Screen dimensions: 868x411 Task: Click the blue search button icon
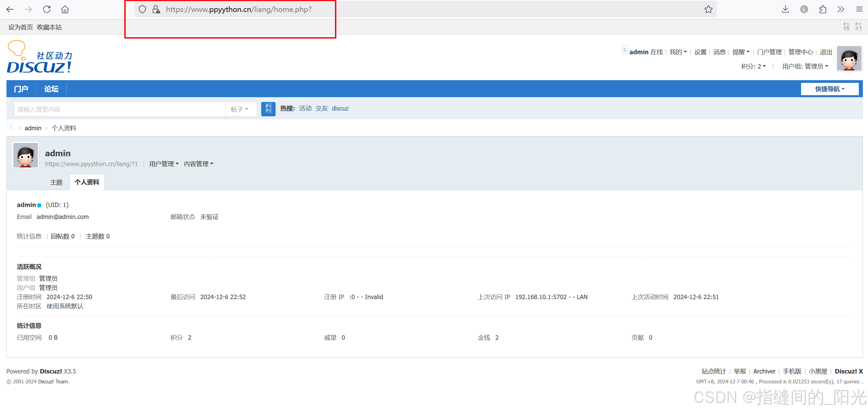pyautogui.click(x=268, y=109)
